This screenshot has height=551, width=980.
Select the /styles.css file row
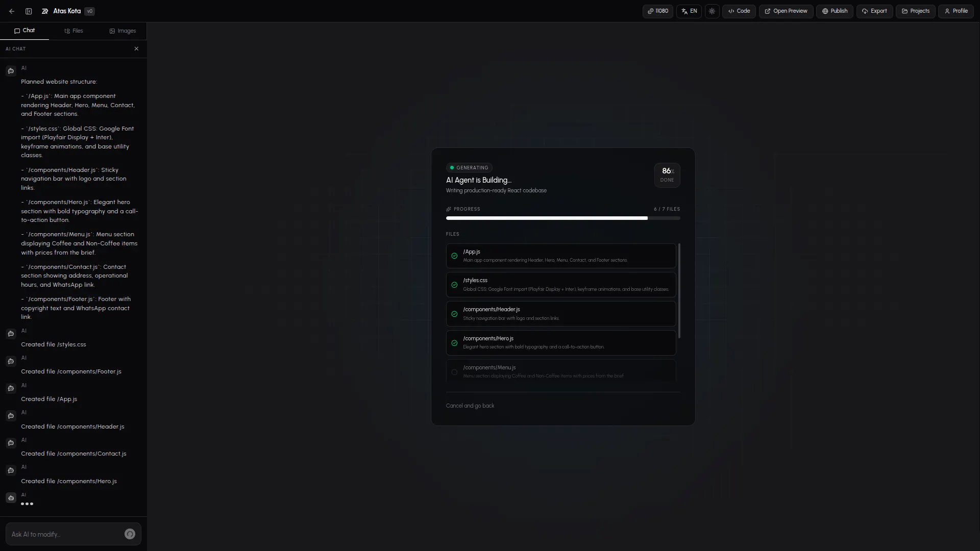click(x=561, y=285)
